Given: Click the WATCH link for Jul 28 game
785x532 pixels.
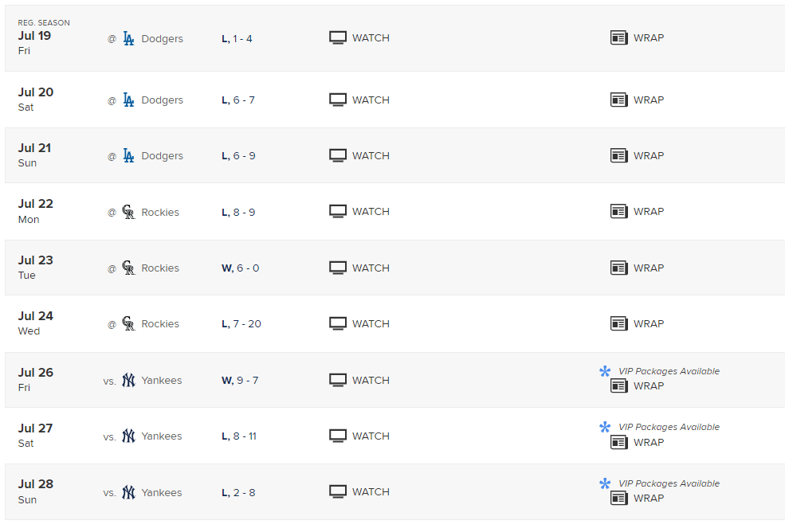Looking at the screenshot, I should 371,492.
